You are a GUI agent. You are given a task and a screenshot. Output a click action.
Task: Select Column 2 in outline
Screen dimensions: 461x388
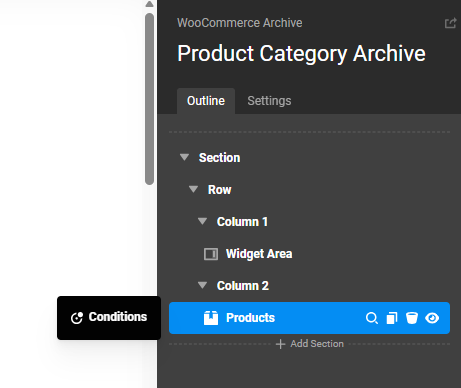243,286
